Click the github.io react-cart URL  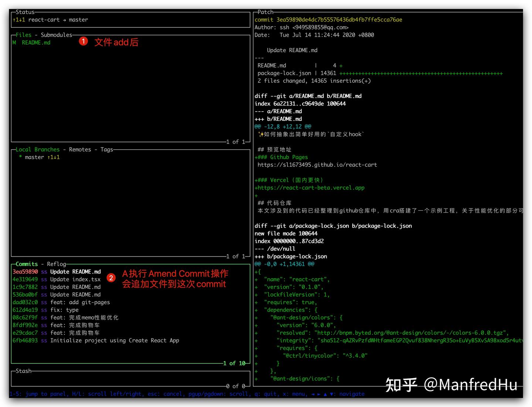pos(317,165)
